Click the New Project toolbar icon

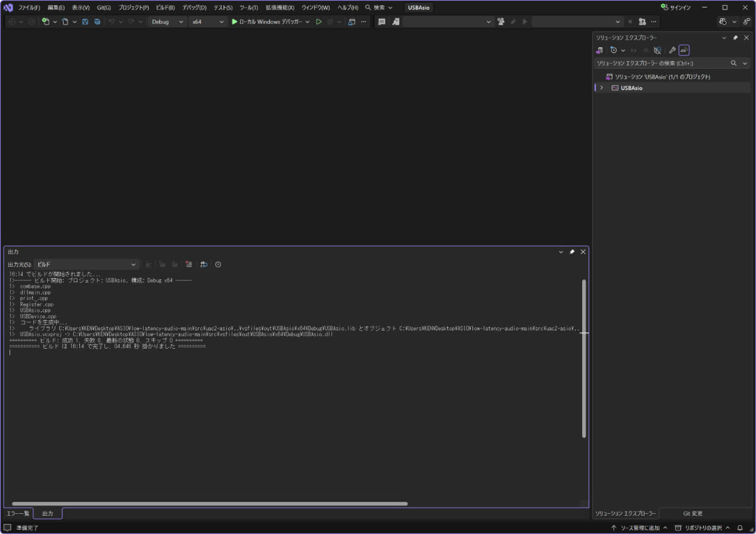click(x=45, y=21)
